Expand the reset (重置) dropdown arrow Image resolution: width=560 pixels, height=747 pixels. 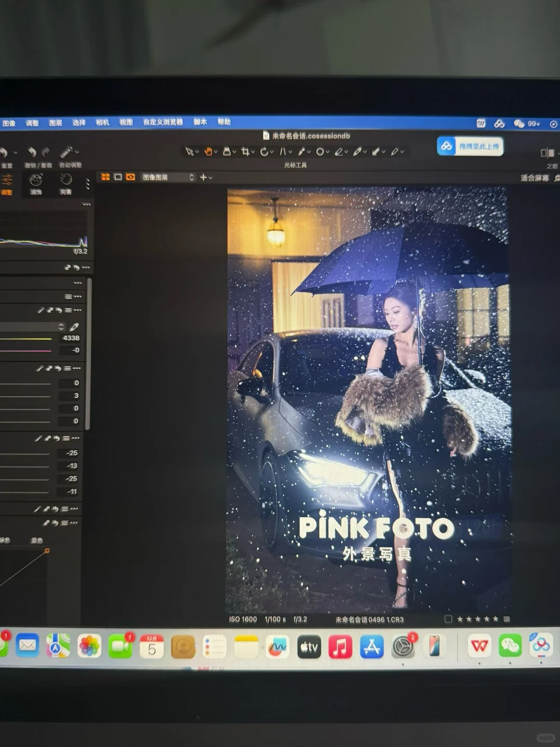pos(15,153)
